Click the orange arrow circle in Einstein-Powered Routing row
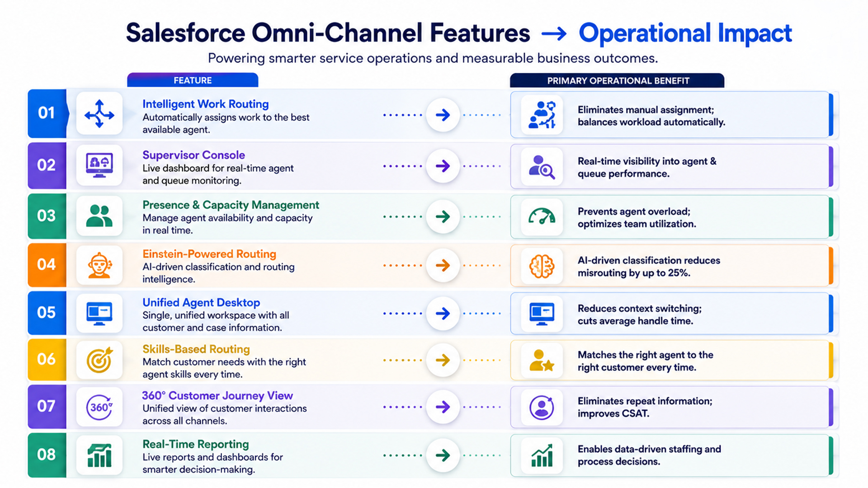The height and width of the screenshot is (488, 868). 443,265
